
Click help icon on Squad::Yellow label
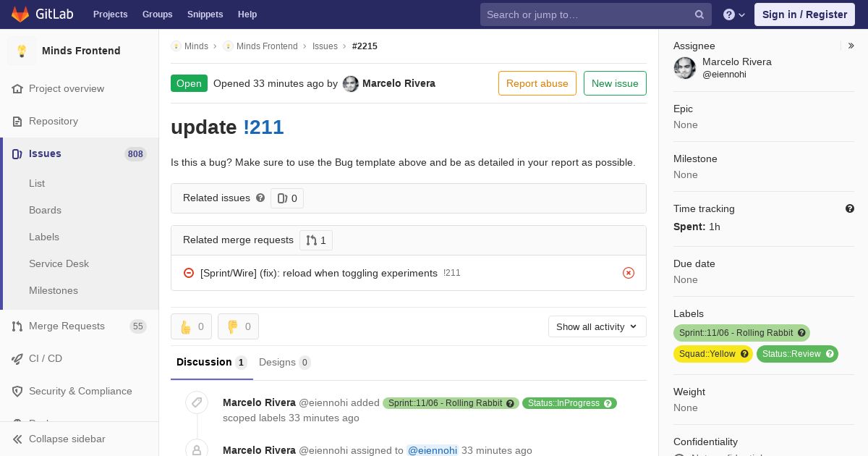[x=744, y=354]
